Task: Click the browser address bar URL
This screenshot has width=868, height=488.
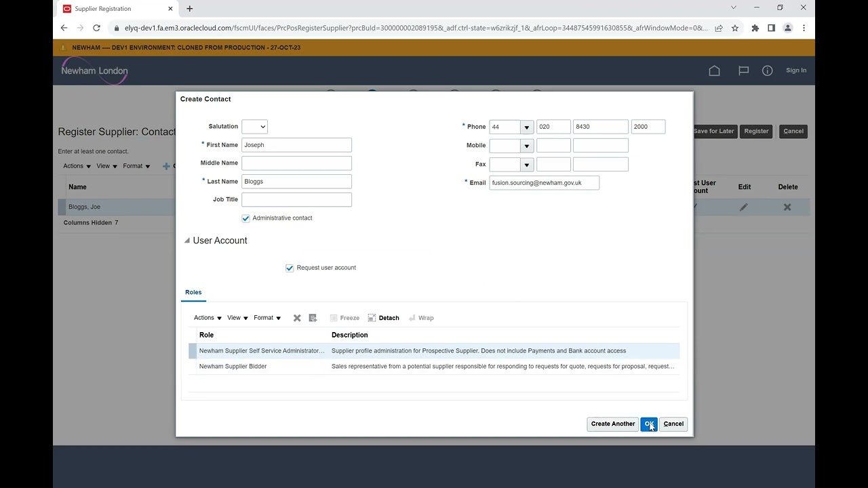Action: pyautogui.click(x=416, y=28)
